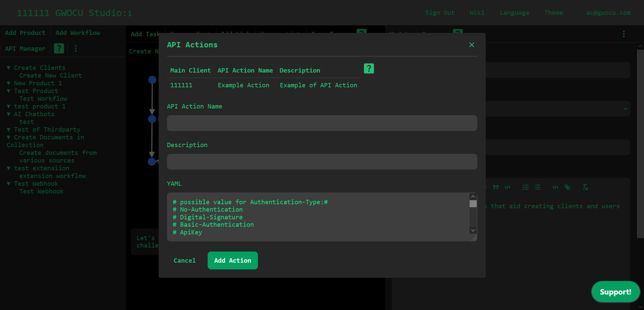Collapse the Test Webhook product node
This screenshot has width=644, height=310.
[x=9, y=184]
